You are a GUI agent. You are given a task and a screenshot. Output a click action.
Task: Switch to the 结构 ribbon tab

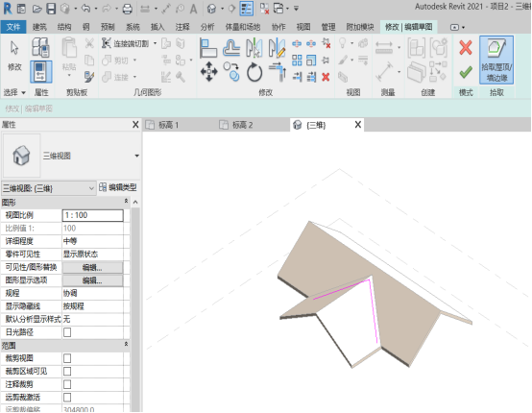[x=64, y=27]
